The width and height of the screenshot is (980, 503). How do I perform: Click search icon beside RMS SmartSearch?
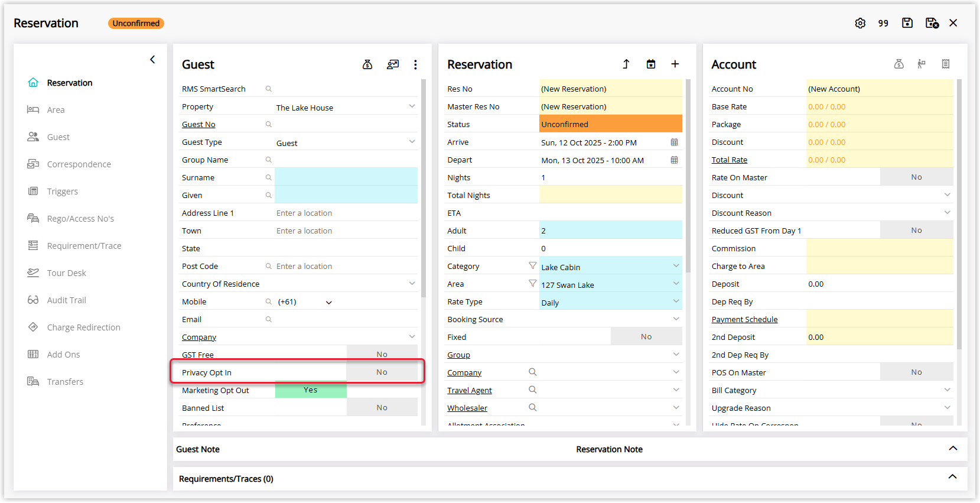click(269, 89)
